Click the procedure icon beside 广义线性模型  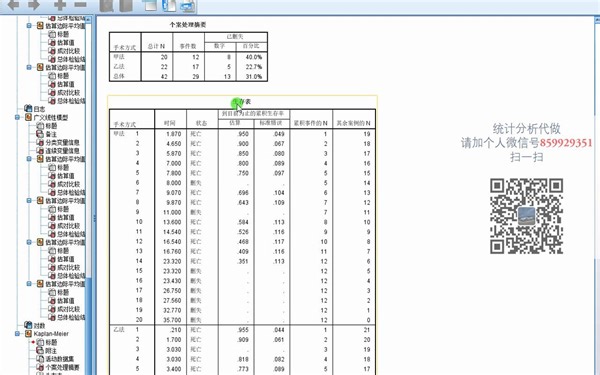(28, 117)
